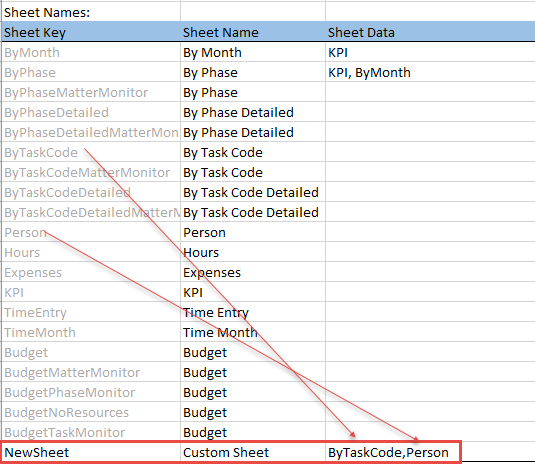
Task: Select the Sheet Data header cell
Action: point(430,32)
